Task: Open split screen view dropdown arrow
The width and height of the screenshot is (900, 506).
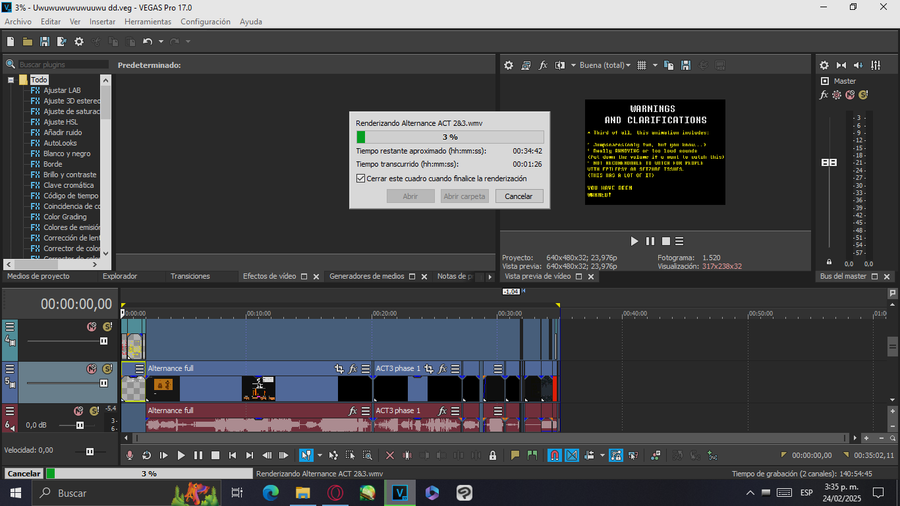Action: pos(573,65)
